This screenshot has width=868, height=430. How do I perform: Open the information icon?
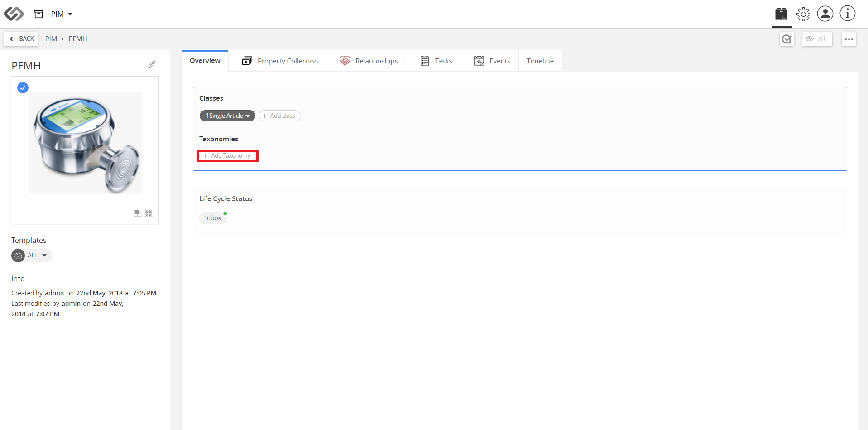(x=848, y=14)
